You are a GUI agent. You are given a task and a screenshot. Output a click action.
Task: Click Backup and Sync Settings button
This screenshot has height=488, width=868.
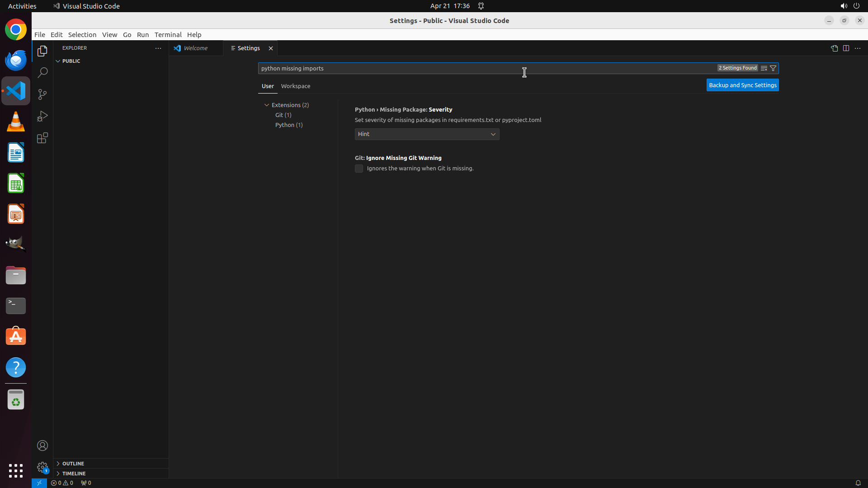(x=742, y=85)
